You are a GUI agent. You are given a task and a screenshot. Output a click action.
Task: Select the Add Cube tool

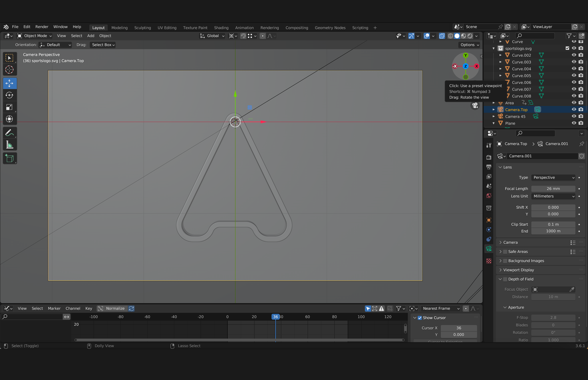point(9,158)
